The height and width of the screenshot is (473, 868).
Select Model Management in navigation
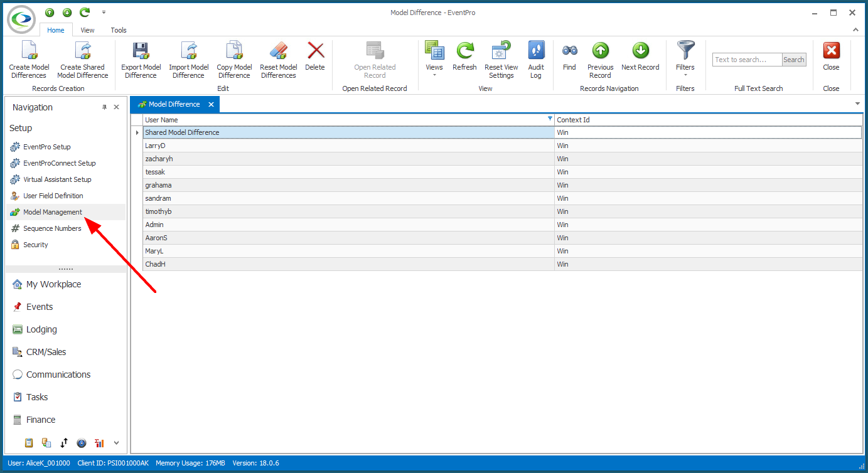click(66, 212)
